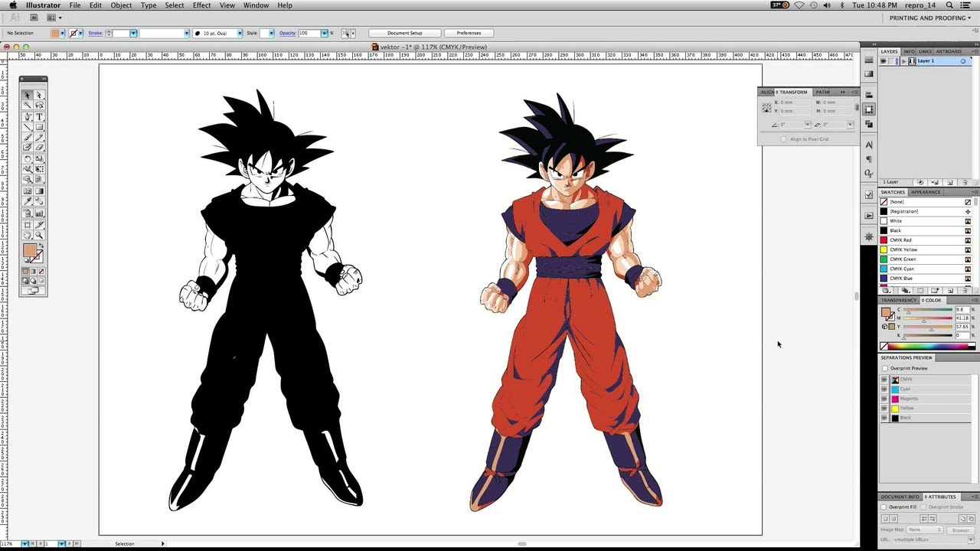Click the Document Setup button
The image size is (980, 551).
coord(404,33)
